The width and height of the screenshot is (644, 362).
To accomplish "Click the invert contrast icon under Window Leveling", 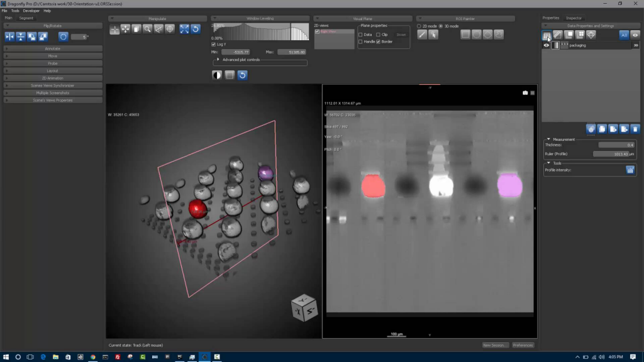I will [x=217, y=75].
